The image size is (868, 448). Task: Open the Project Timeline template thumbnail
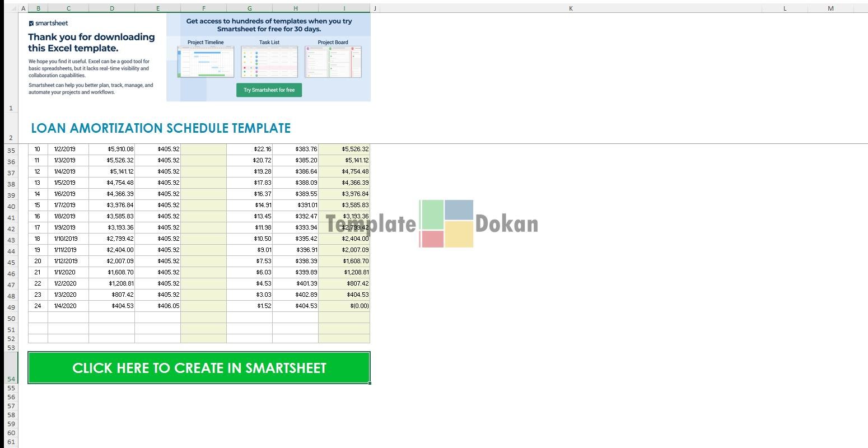206,62
